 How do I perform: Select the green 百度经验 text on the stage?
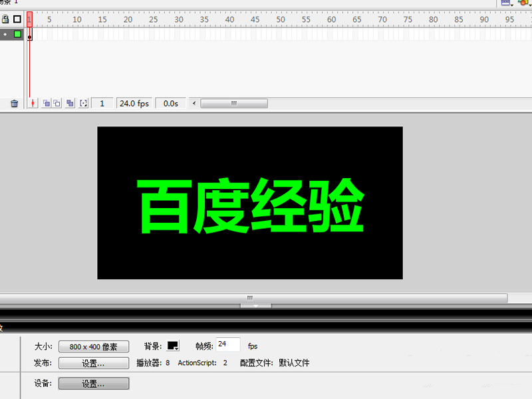[x=251, y=206]
